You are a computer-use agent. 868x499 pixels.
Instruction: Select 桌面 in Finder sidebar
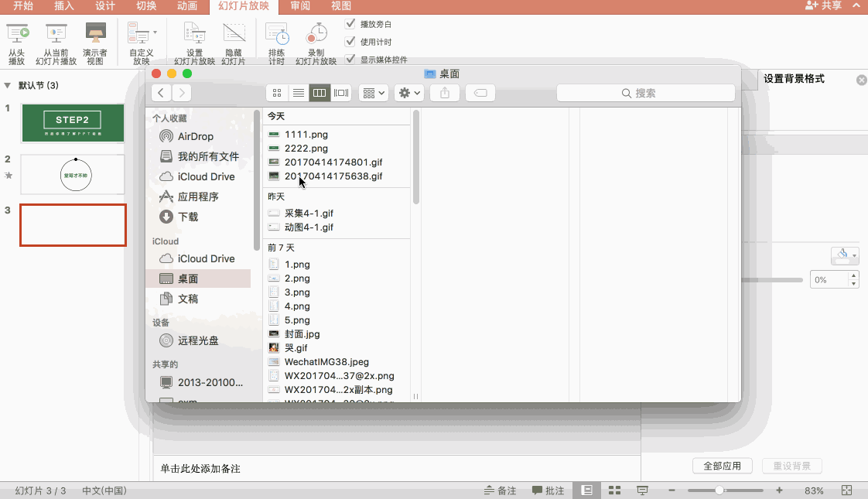tap(200, 279)
